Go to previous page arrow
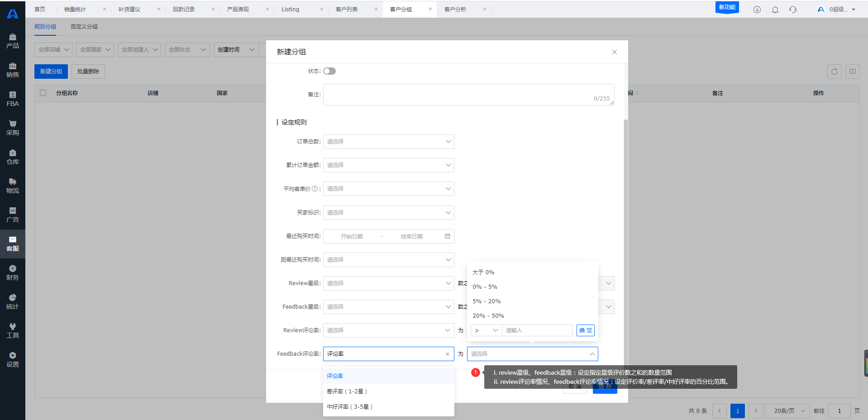The width and height of the screenshot is (868, 420). click(720, 411)
